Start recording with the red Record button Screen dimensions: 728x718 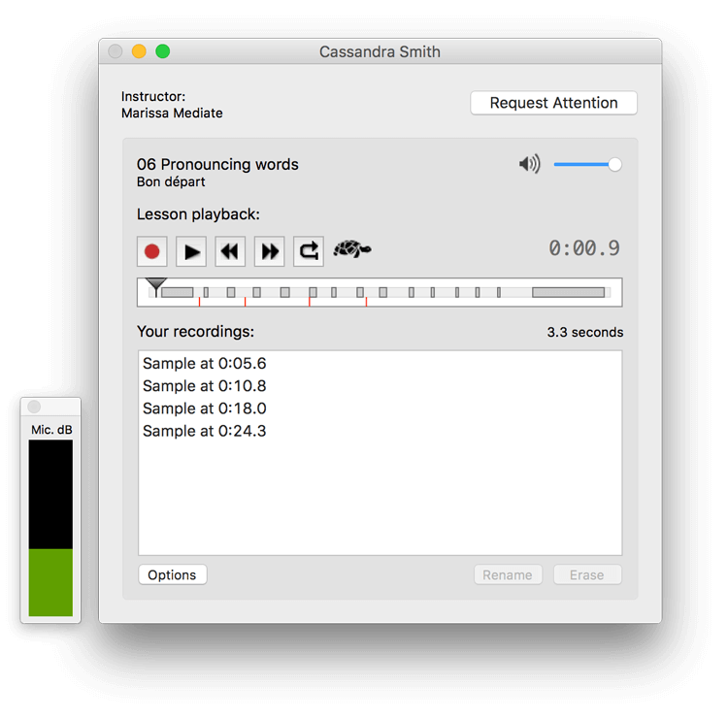click(151, 251)
